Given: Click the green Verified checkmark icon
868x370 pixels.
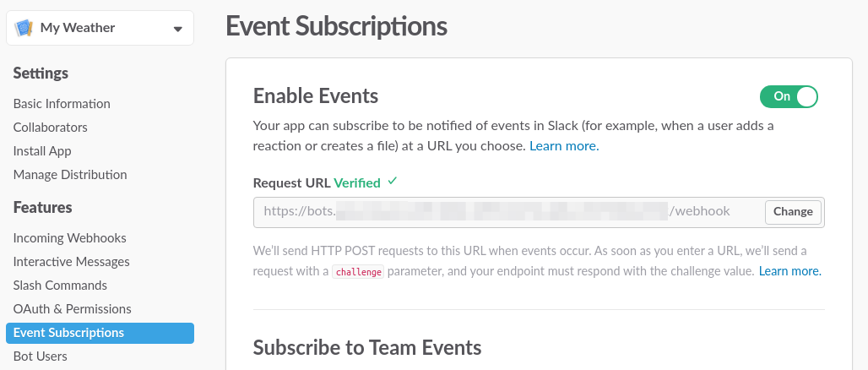Looking at the screenshot, I should point(392,181).
